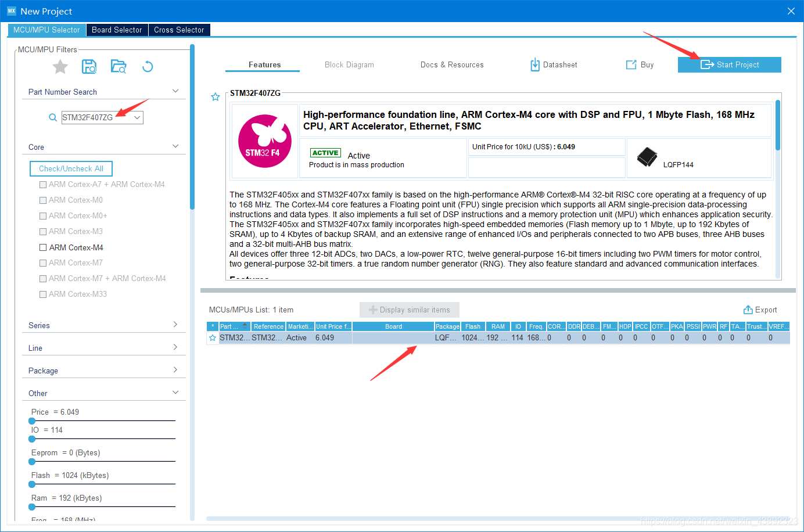Toggle ARM Cortex-M3 checkbox

43,232
